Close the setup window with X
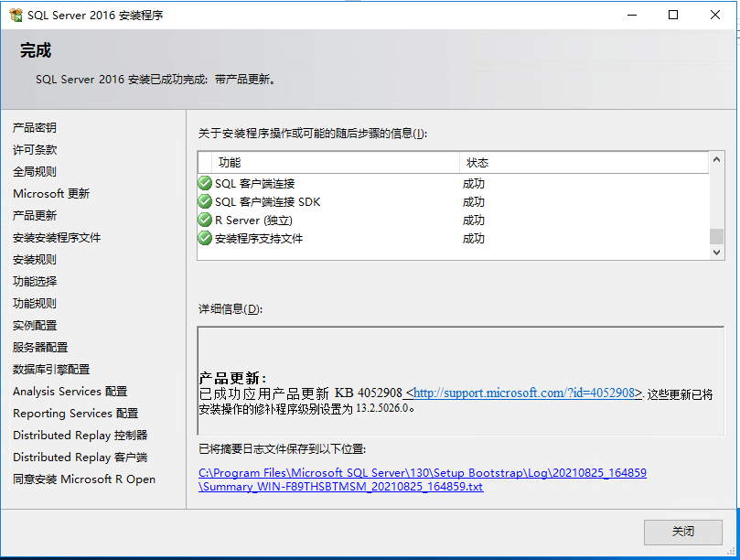740x560 pixels. point(715,16)
